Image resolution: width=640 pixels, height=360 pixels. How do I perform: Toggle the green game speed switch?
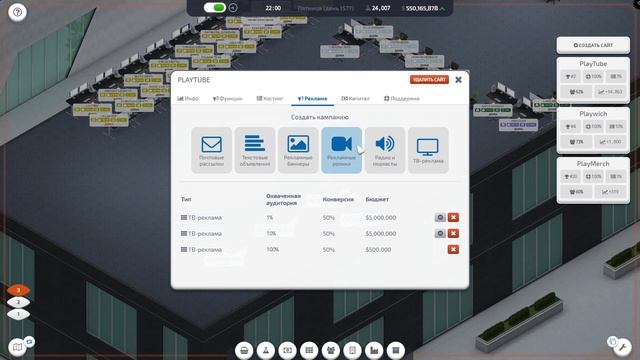[x=215, y=8]
